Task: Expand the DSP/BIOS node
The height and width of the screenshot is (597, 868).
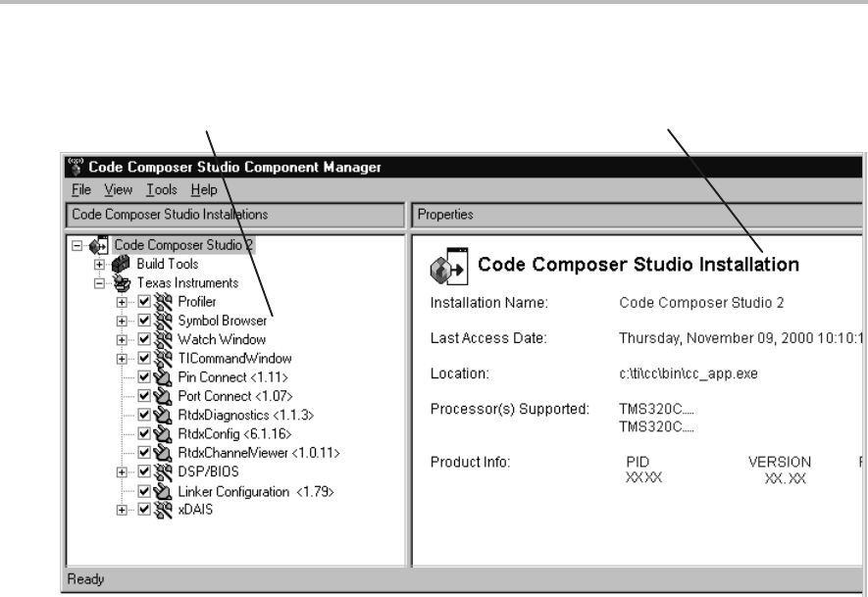Action: pos(122,472)
